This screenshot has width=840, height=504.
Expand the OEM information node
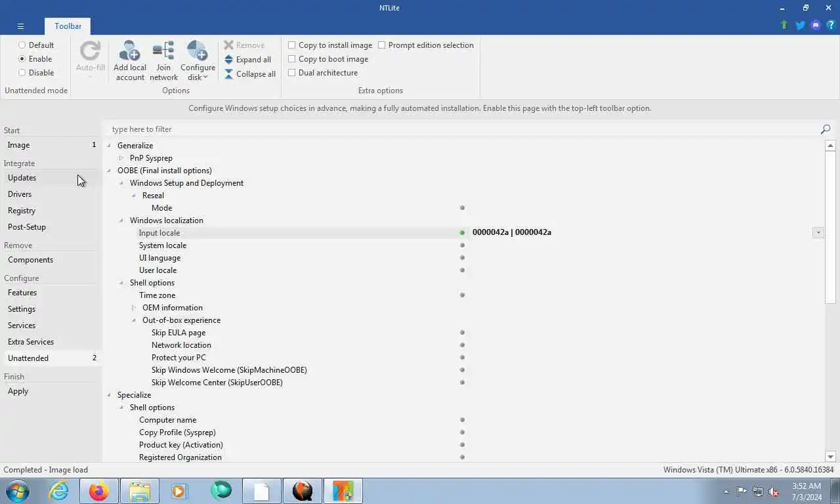(134, 308)
